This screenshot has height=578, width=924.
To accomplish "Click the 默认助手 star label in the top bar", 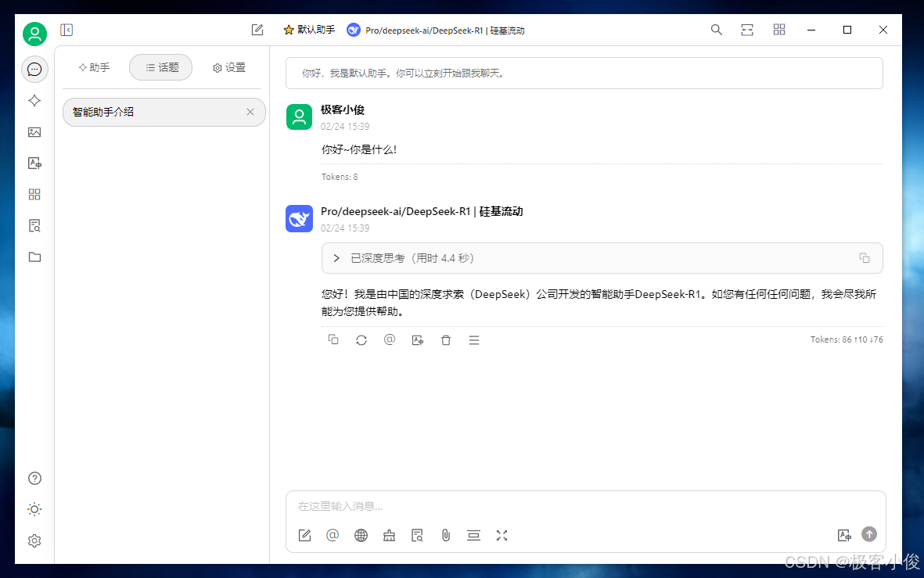I will click(309, 30).
